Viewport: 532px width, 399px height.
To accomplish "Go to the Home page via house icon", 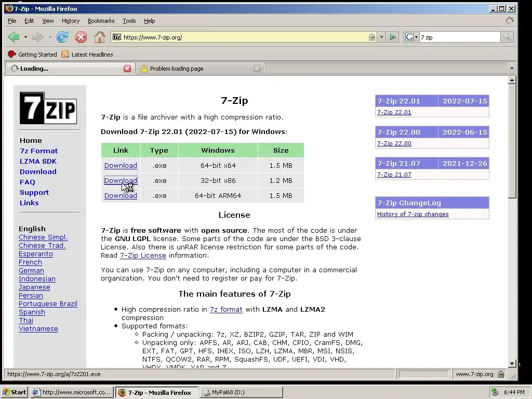I will 99,37.
